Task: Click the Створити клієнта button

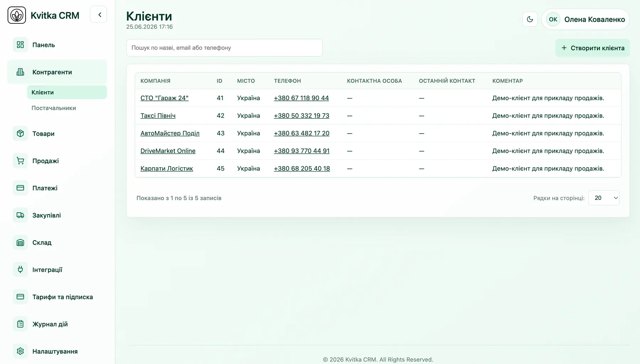Action: point(592,48)
